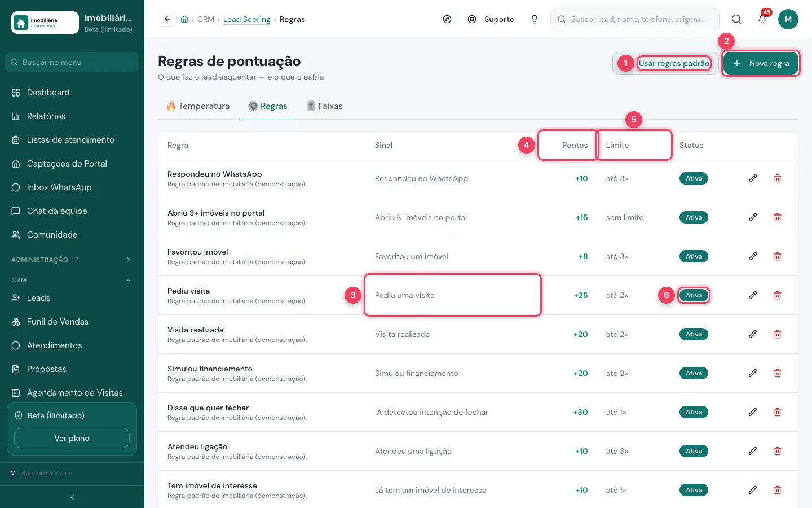Edit the Respondeu no WhatsApp rule
The width and height of the screenshot is (812, 508).
point(753,178)
